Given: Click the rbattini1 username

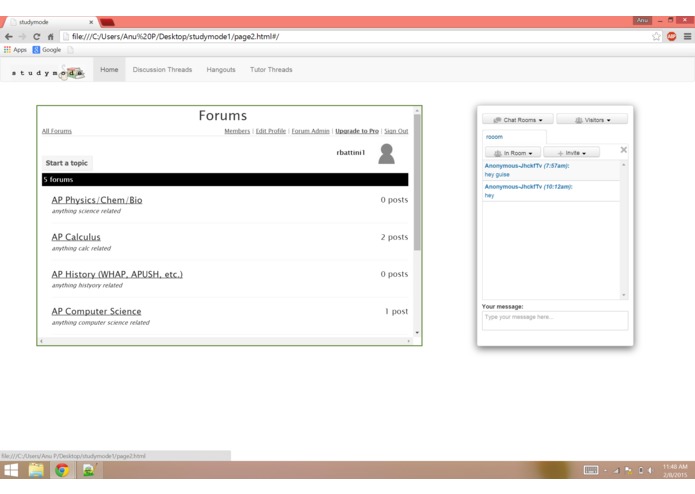Looking at the screenshot, I should click(351, 152).
